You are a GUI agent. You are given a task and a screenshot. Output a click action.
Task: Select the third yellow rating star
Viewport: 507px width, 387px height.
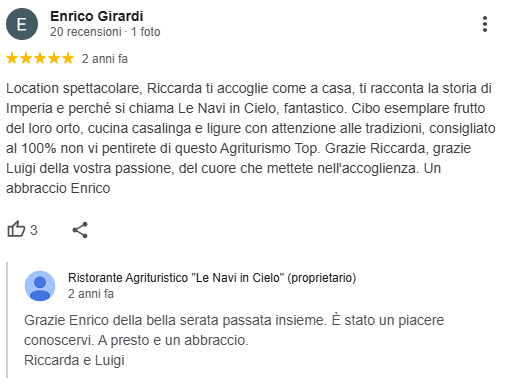click(x=40, y=58)
